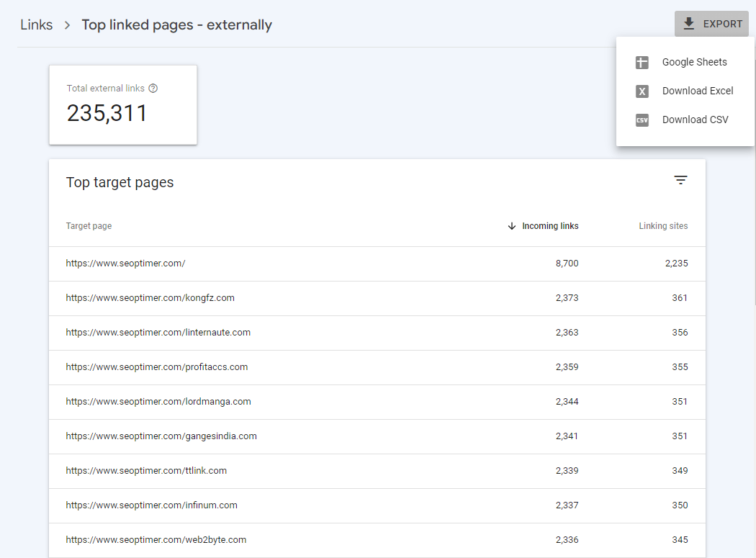Open the table filter icon
Viewport: 756px width, 558px height.
click(680, 181)
